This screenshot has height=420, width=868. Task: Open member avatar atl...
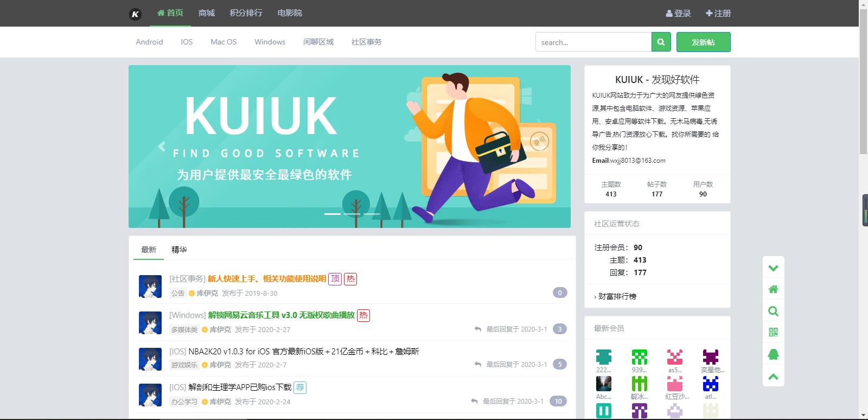(711, 384)
